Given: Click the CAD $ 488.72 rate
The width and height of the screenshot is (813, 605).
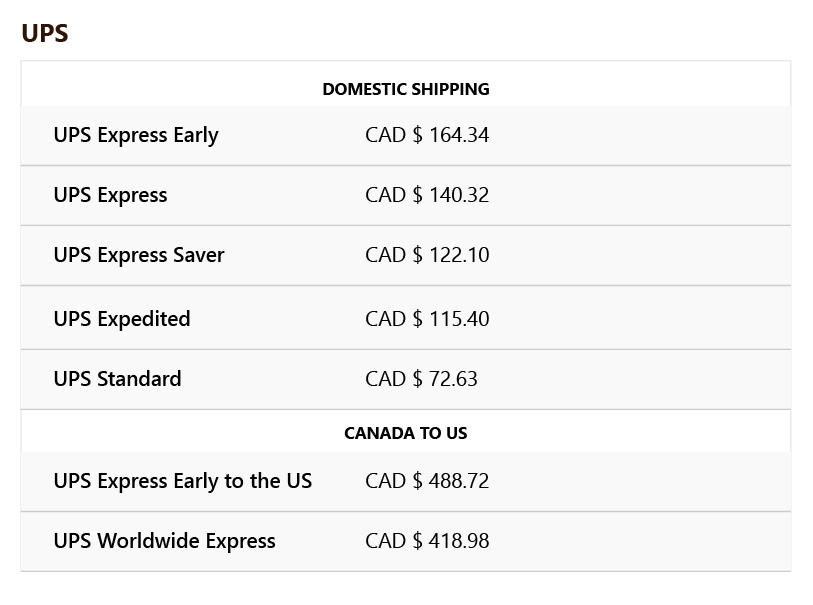Looking at the screenshot, I should click(427, 481).
